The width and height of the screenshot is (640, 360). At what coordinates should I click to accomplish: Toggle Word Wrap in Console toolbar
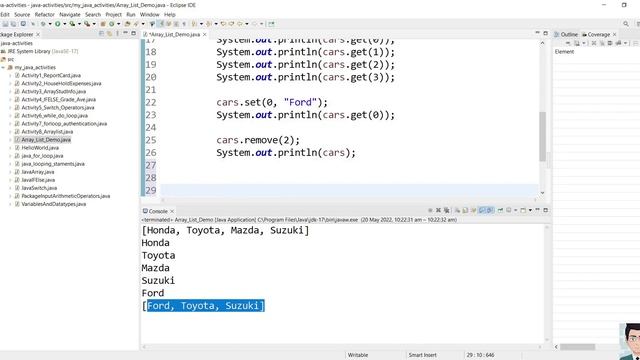pos(473,210)
